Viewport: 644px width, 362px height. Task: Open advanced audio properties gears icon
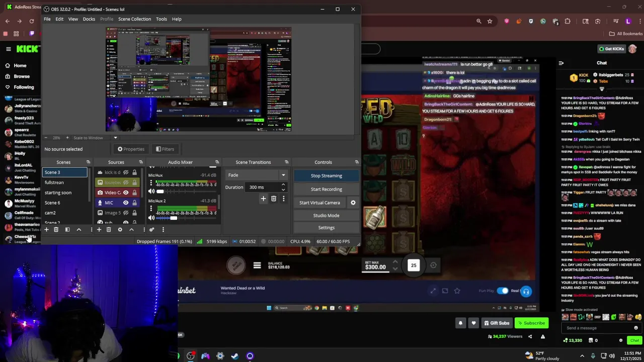tap(152, 230)
